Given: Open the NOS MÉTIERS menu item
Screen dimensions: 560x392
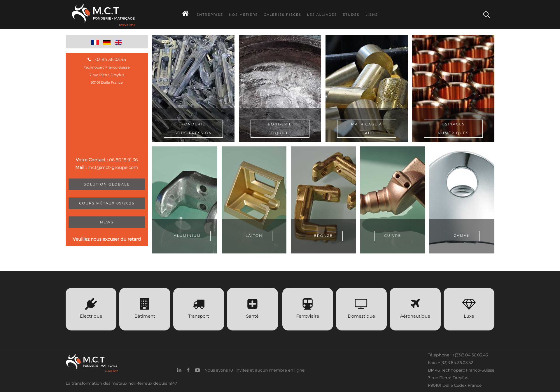Looking at the screenshot, I should coord(243,15).
